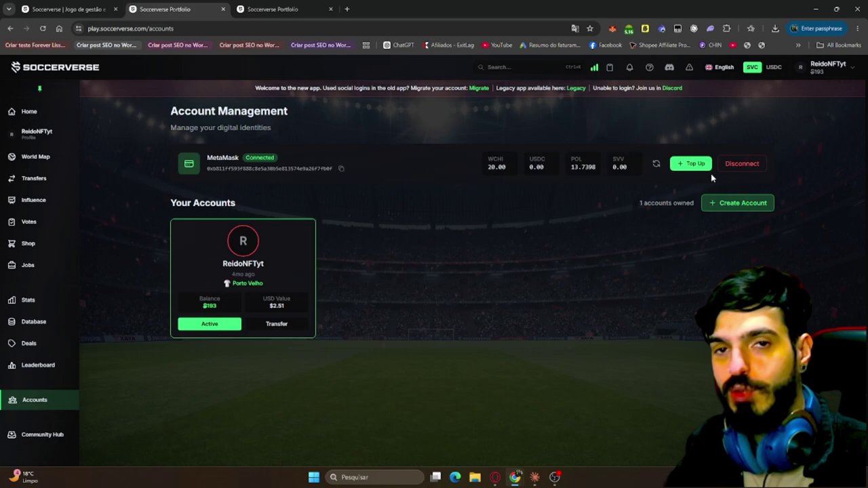Open the ChatGPT bookmark
868x488 pixels.
click(x=398, y=45)
